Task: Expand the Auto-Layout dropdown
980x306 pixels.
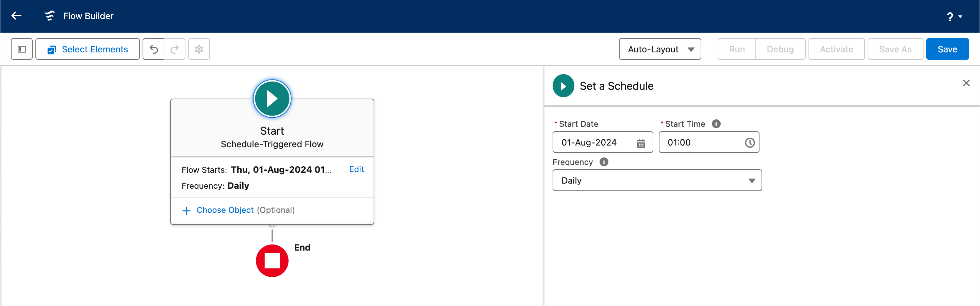Action: coord(660,49)
